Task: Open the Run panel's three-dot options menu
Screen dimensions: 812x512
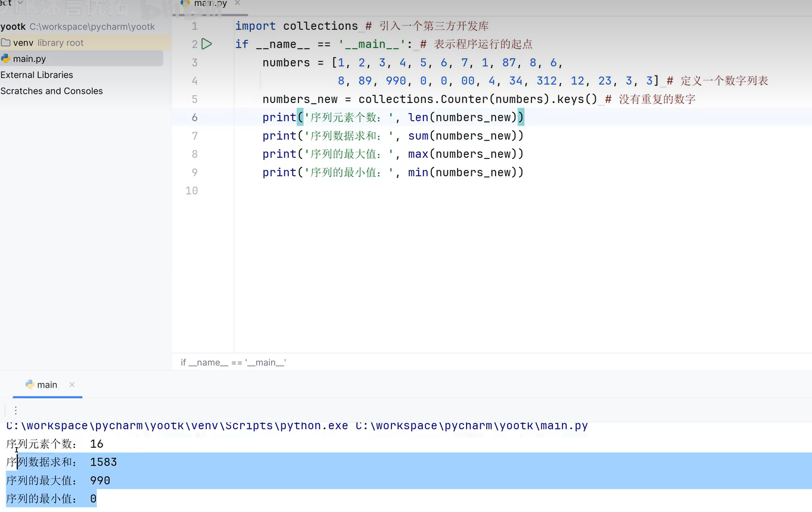Action: (15, 410)
